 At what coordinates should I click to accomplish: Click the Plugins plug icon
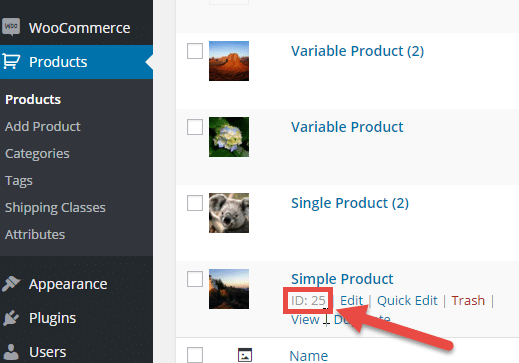point(11,318)
